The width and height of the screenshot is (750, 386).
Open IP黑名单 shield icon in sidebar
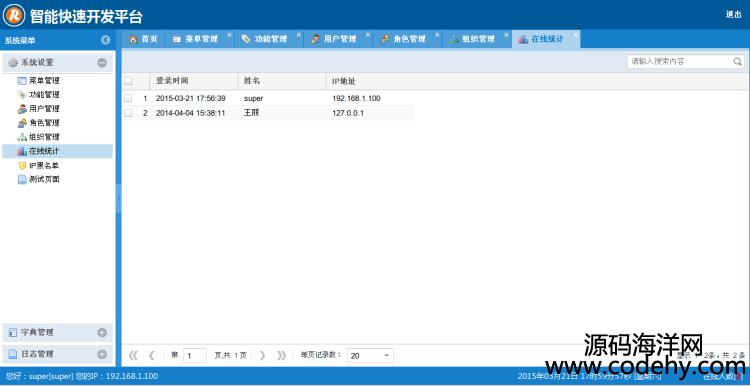tap(22, 165)
